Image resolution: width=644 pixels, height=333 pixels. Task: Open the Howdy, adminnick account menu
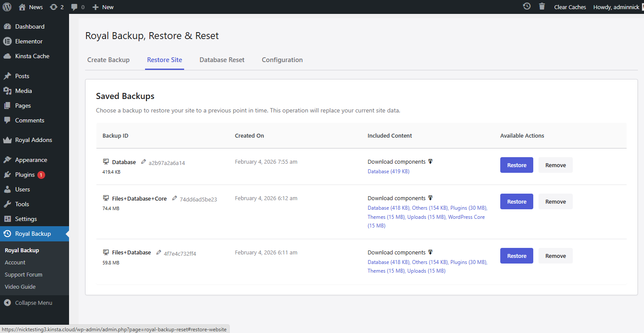(x=615, y=7)
